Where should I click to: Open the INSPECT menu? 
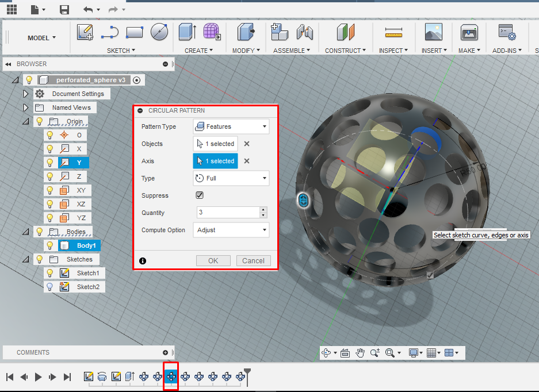(393, 51)
